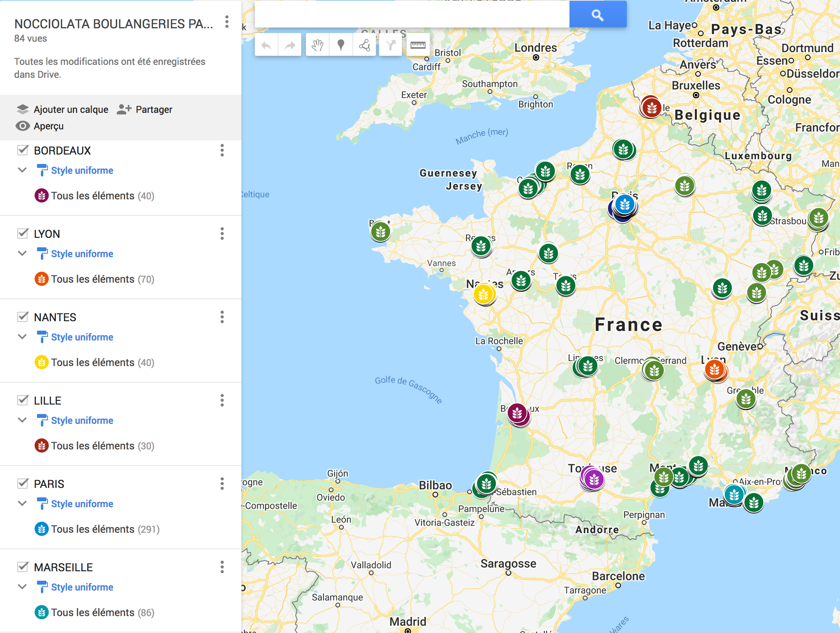Click the paint roller icon under BORDEAUX
Image resolution: width=840 pixels, height=633 pixels.
pyautogui.click(x=42, y=170)
